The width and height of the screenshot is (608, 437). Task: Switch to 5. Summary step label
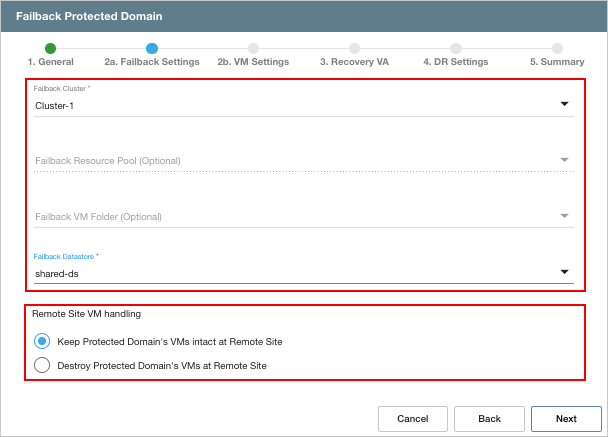(557, 62)
